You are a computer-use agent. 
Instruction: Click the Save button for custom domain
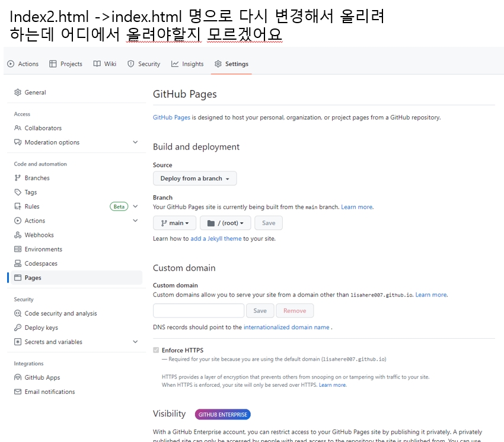260,311
